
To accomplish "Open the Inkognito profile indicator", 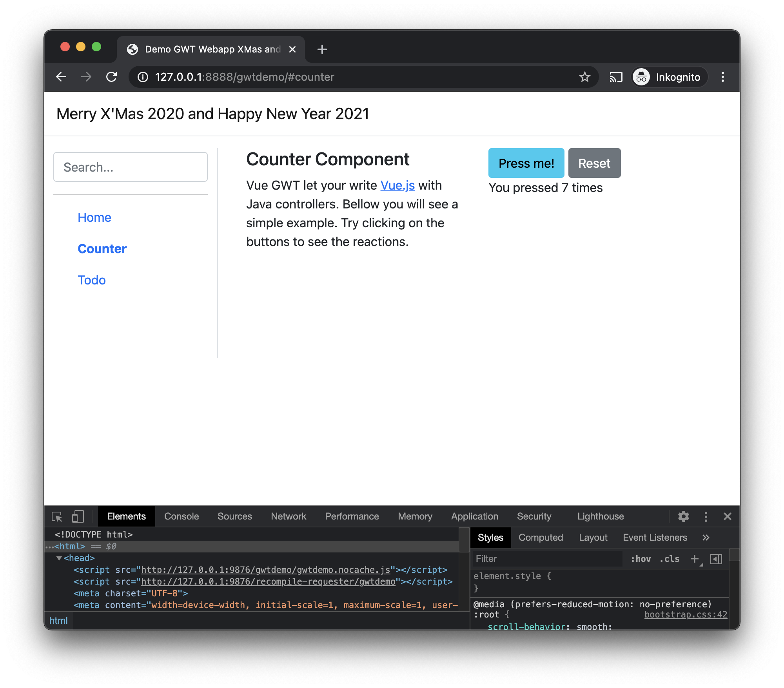I will coord(669,77).
